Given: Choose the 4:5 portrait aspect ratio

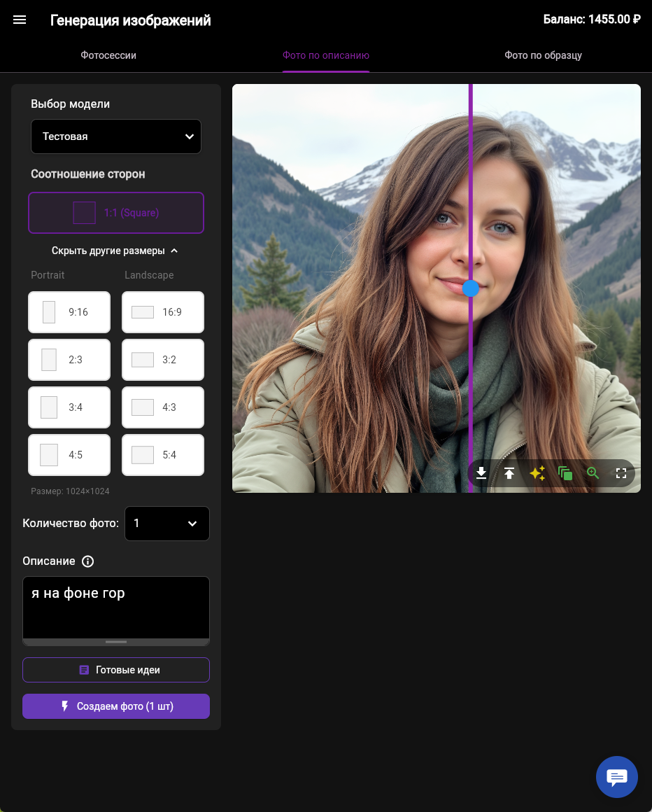Looking at the screenshot, I should [69, 455].
